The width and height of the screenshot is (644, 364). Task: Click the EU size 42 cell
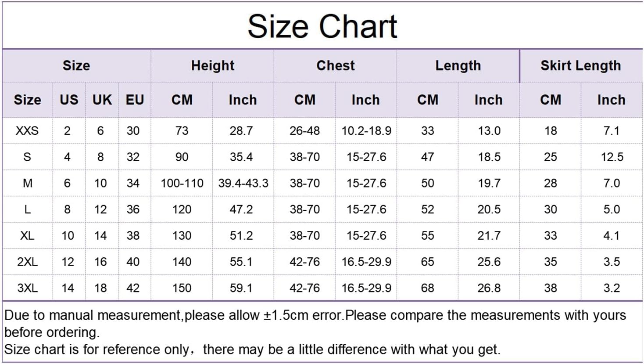(x=133, y=288)
